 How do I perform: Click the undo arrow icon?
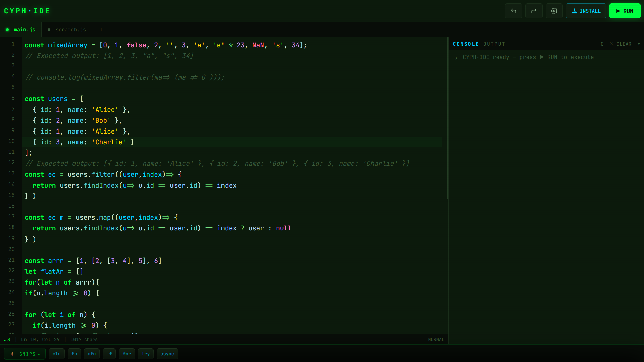coord(513,11)
